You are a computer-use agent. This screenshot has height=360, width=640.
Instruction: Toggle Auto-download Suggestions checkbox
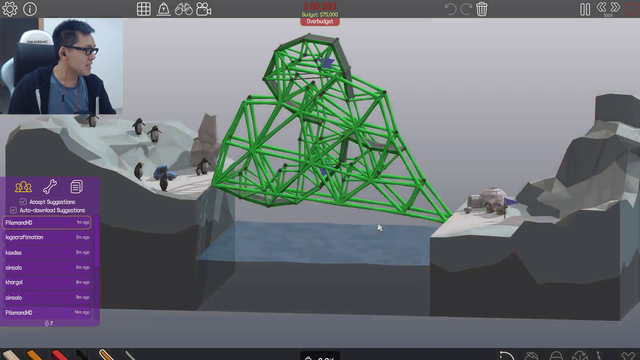tap(13, 210)
